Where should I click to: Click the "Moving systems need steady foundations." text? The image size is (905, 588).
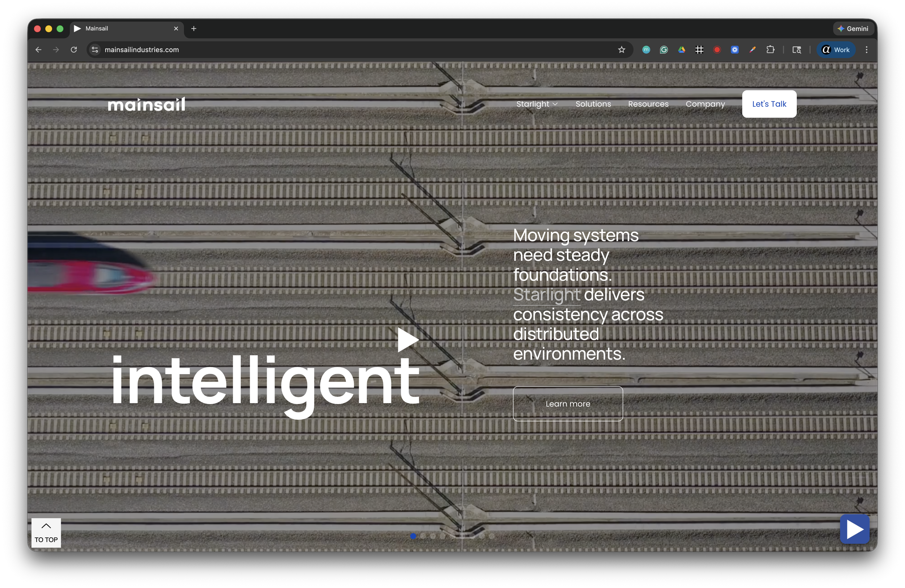pyautogui.click(x=576, y=255)
